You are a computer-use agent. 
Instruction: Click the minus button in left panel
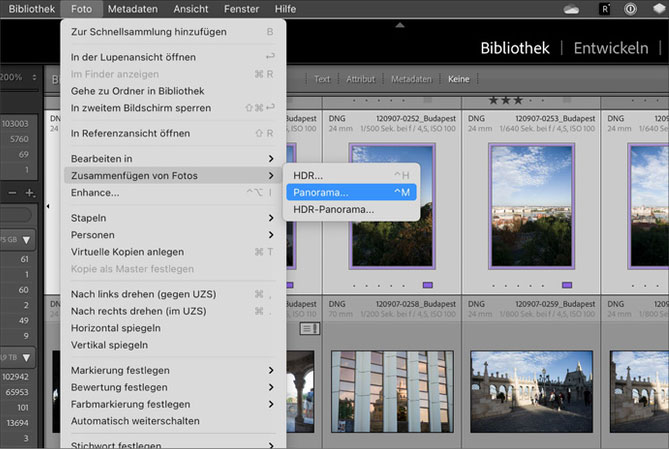click(12, 193)
